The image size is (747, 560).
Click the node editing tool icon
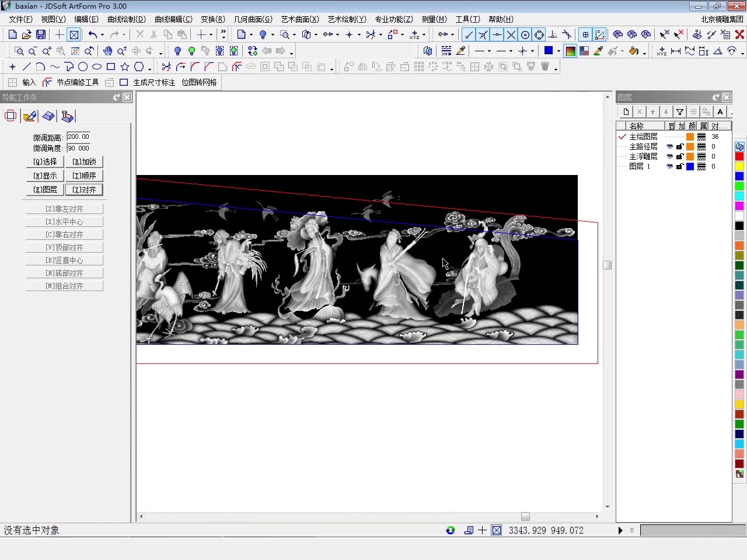click(47, 82)
